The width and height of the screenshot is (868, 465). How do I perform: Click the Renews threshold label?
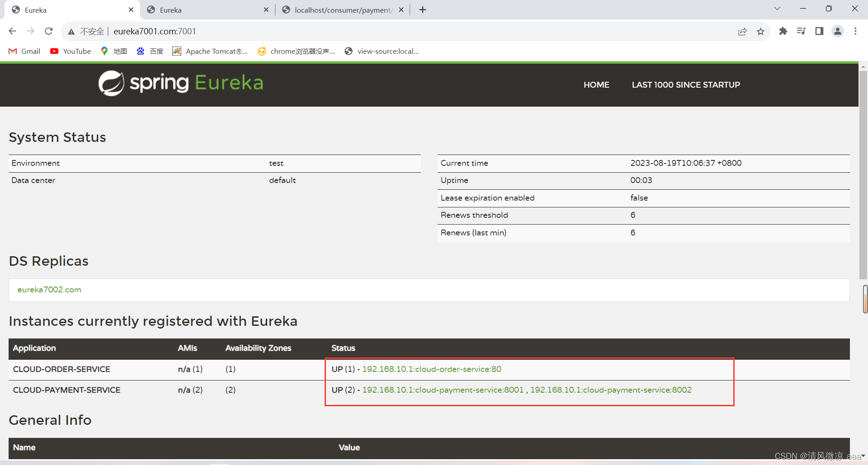coord(474,215)
